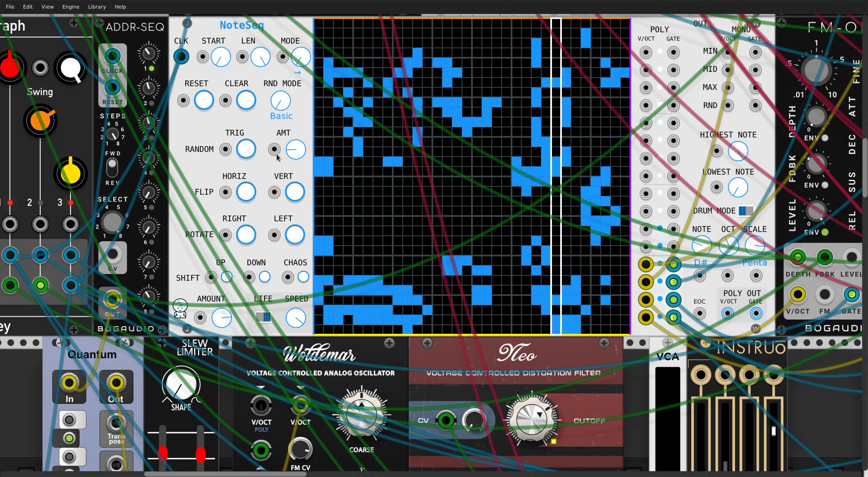Click the horizontal scrollbar at the bottom
The height and width of the screenshot is (477, 868).
coord(225,474)
